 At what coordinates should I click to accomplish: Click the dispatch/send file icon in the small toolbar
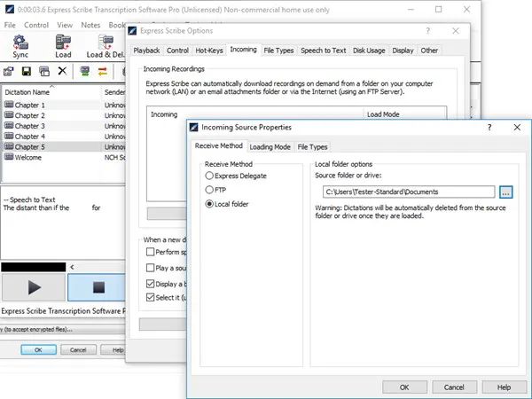click(x=9, y=71)
